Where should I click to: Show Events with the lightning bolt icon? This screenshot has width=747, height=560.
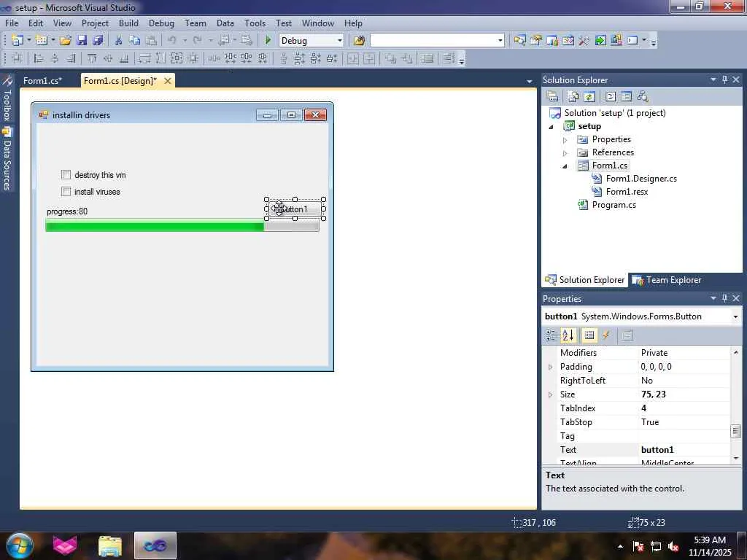coord(606,335)
